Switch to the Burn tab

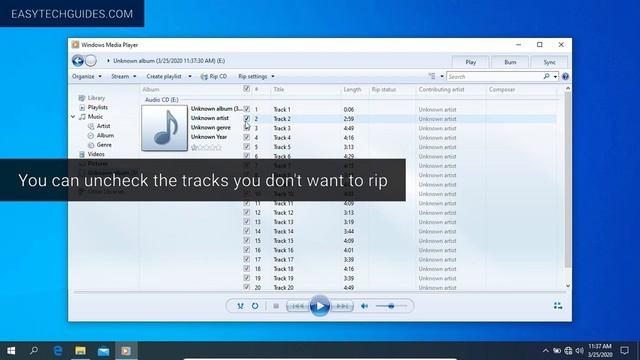coord(510,62)
